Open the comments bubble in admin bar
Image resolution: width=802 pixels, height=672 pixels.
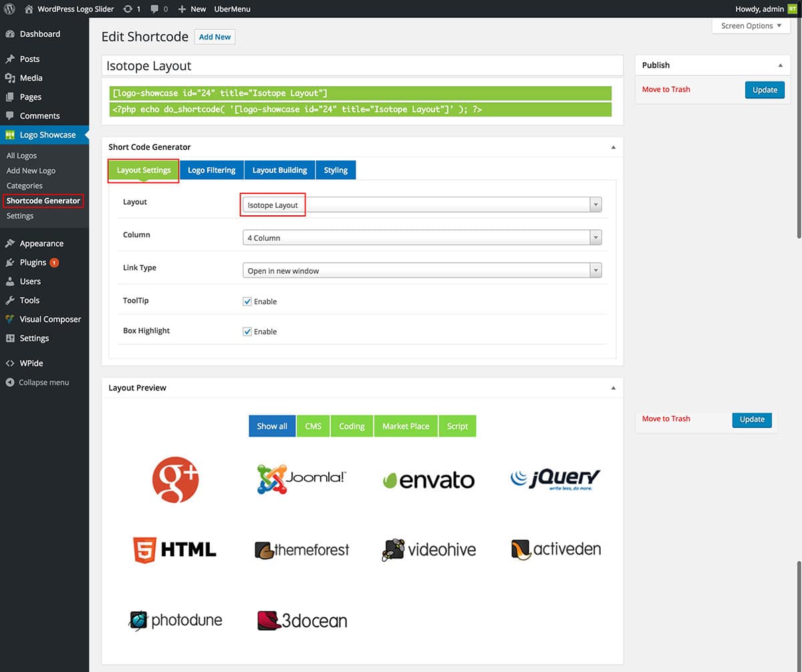[155, 9]
